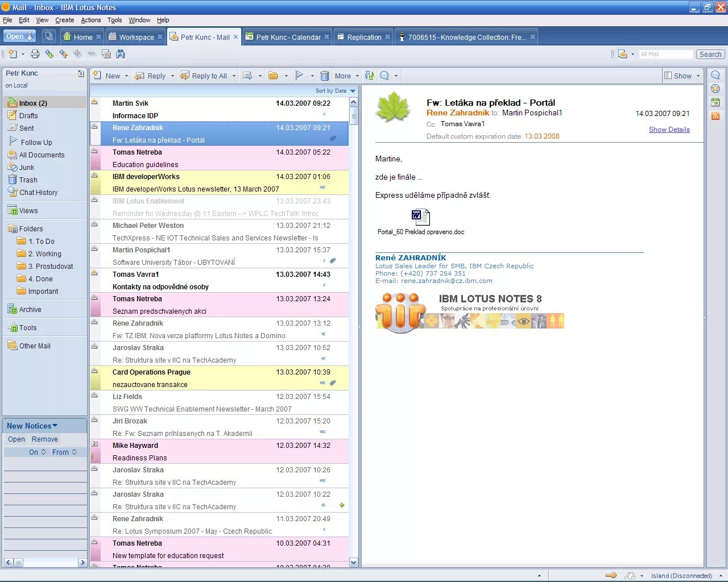This screenshot has height=582, width=728.
Task: Click the message list vertical scrollbar down arrow
Action: 353,562
